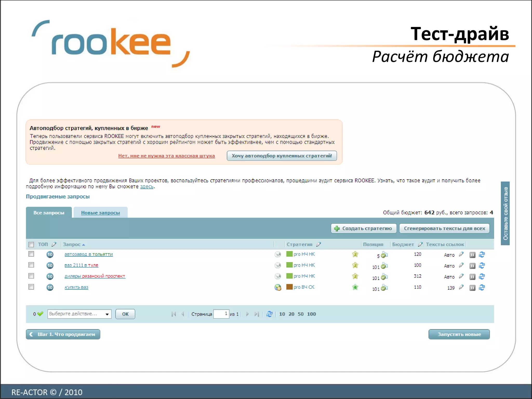Click the globe icon in купить ваз row
The height and width of the screenshot is (399, 532).
coord(278,288)
